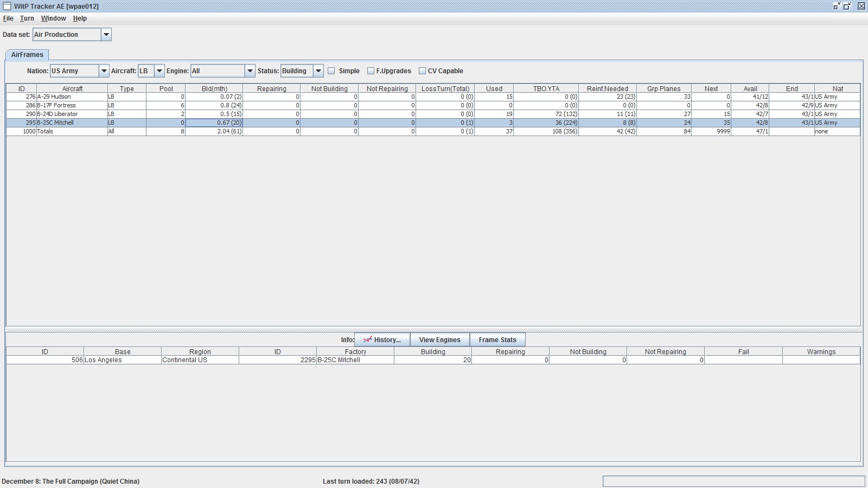868x488 pixels.
Task: Click the LossTurn(Total) column header
Action: pyautogui.click(x=445, y=88)
